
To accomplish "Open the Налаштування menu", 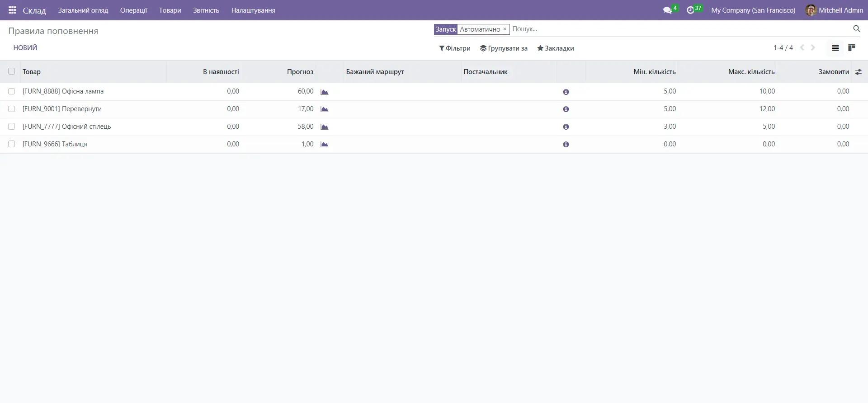I will coord(253,10).
